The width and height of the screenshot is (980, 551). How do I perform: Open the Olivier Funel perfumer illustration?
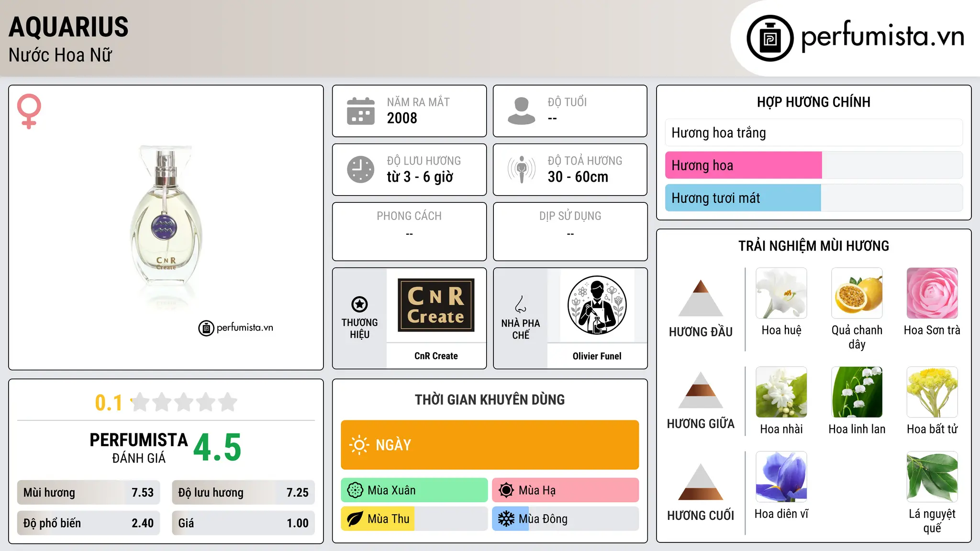(597, 305)
